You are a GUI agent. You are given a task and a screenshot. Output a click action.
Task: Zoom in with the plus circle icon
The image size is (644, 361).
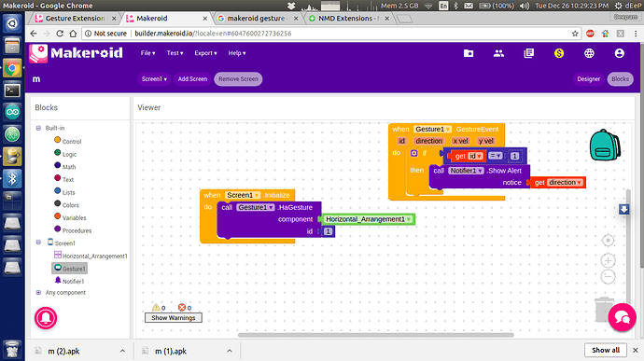point(608,260)
